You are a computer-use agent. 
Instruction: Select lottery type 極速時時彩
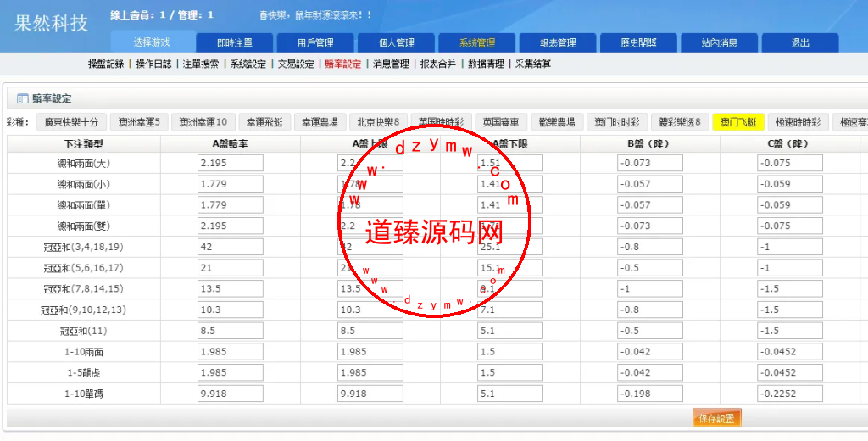[798, 122]
